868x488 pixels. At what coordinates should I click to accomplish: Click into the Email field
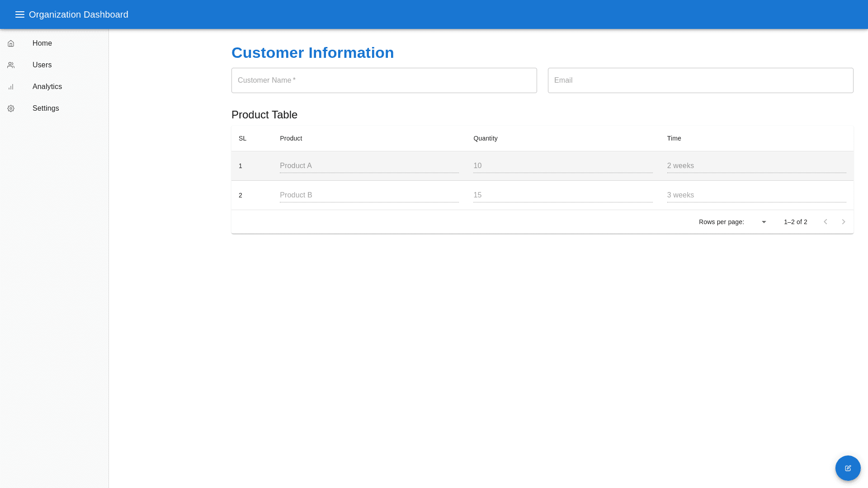pyautogui.click(x=700, y=80)
